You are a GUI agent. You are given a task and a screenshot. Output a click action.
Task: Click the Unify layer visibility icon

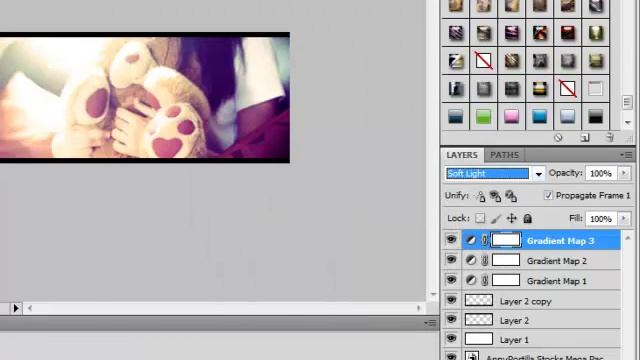pyautogui.click(x=495, y=196)
